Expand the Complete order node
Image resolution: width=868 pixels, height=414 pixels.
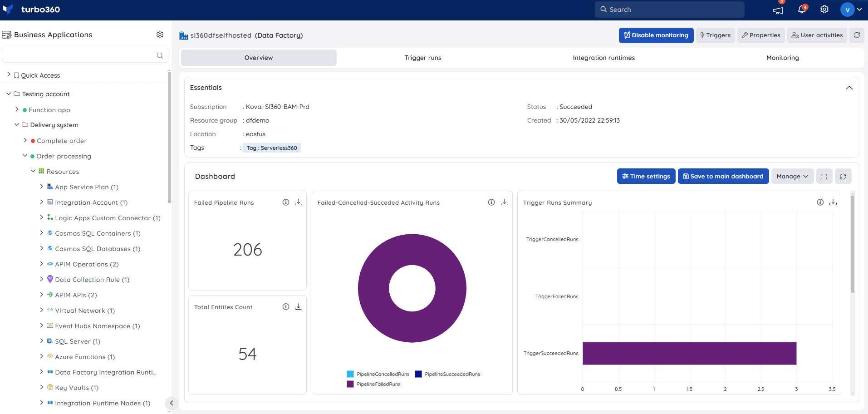(25, 140)
